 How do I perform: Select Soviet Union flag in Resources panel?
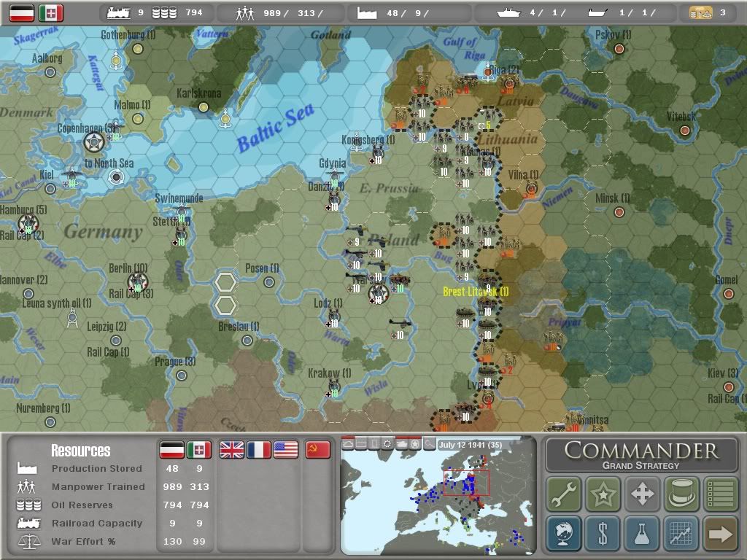(x=317, y=450)
